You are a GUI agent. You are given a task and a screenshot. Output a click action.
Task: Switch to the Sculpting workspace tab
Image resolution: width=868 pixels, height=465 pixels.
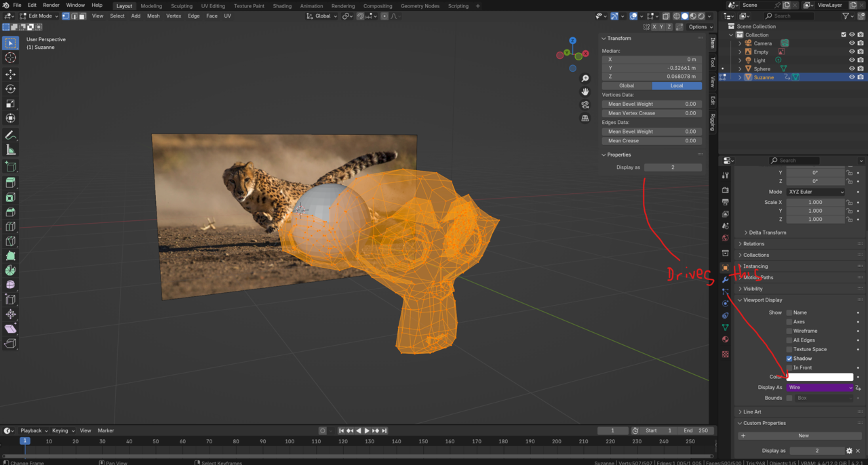(x=181, y=6)
